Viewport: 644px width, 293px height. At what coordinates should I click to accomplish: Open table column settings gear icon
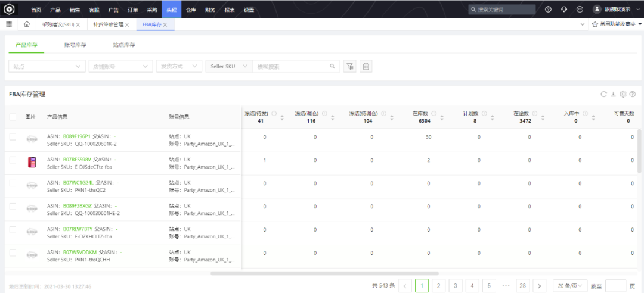pos(623,94)
